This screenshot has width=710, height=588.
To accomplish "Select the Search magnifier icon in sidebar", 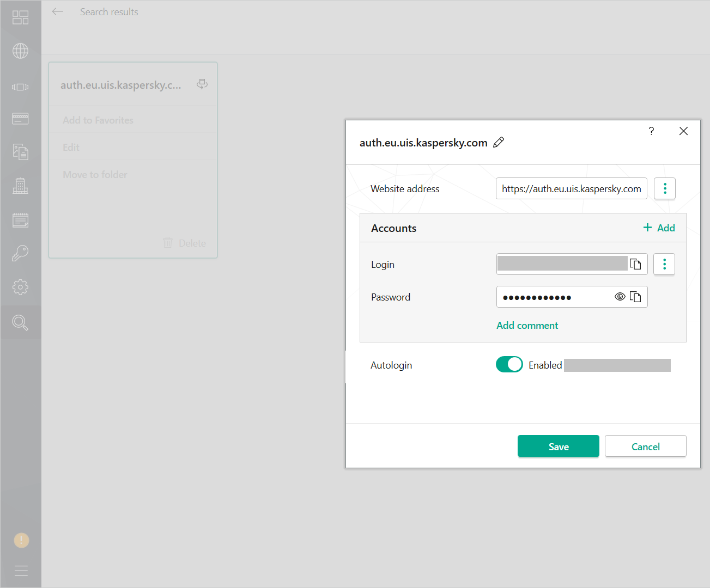I will [20, 322].
